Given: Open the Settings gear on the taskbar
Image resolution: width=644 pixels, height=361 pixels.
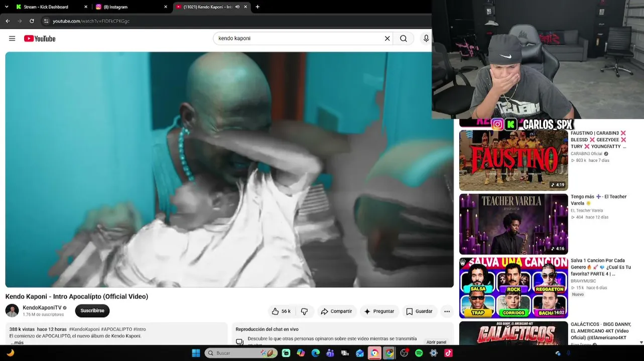Looking at the screenshot, I should [x=434, y=353].
